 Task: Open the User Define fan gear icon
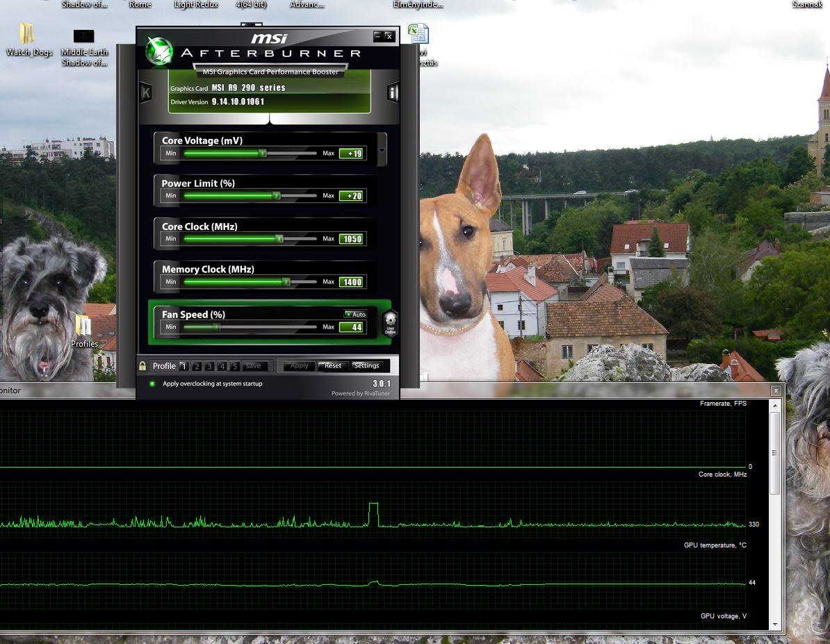(x=390, y=322)
